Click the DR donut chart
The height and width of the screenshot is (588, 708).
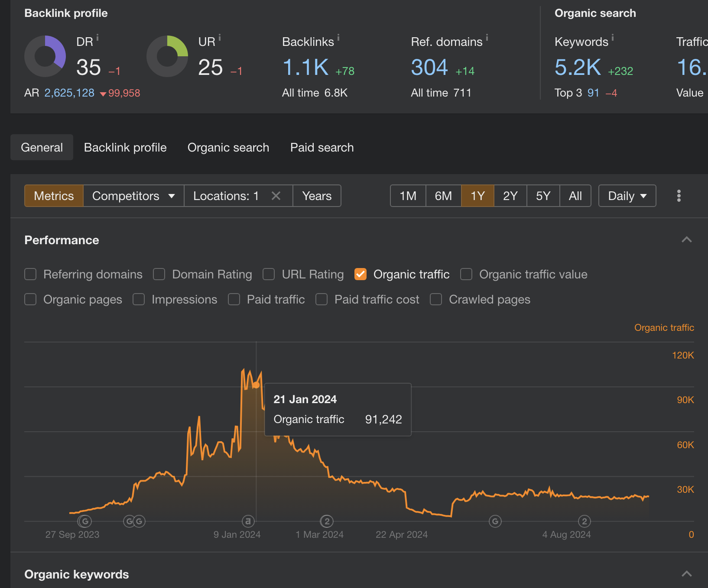pyautogui.click(x=45, y=56)
